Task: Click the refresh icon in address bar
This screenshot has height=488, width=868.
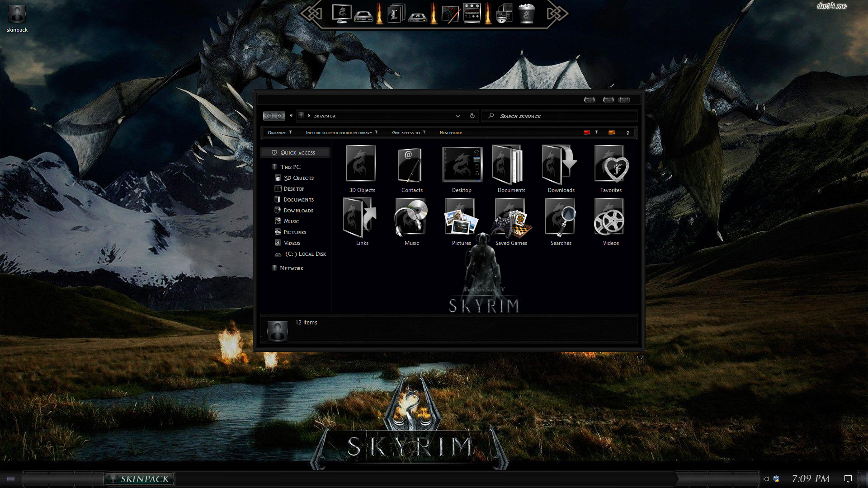Action: [472, 116]
